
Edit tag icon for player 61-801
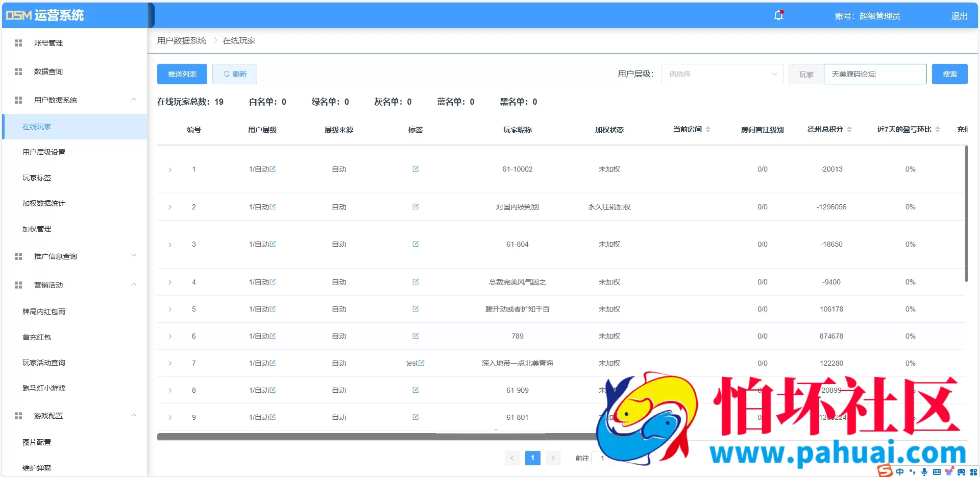click(x=415, y=417)
